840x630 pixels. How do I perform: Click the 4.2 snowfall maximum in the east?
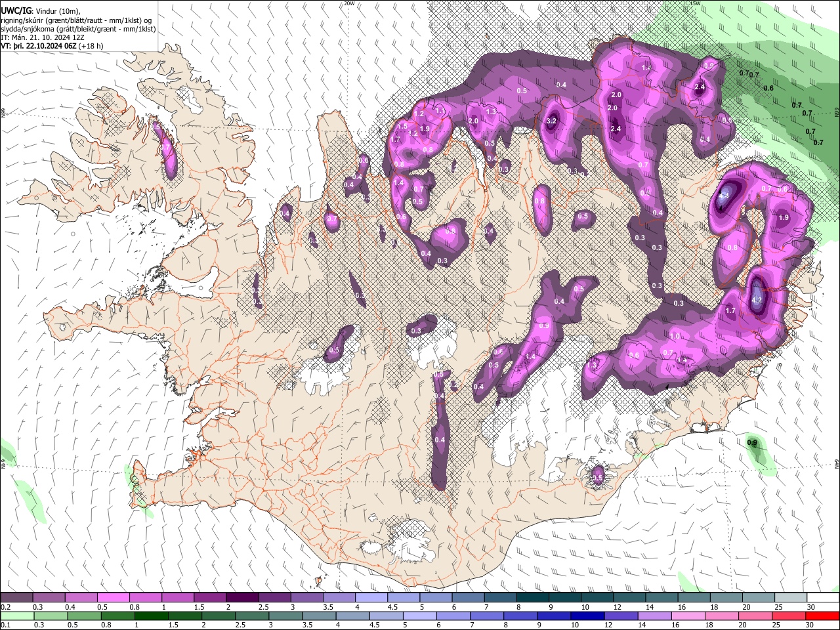click(x=757, y=300)
